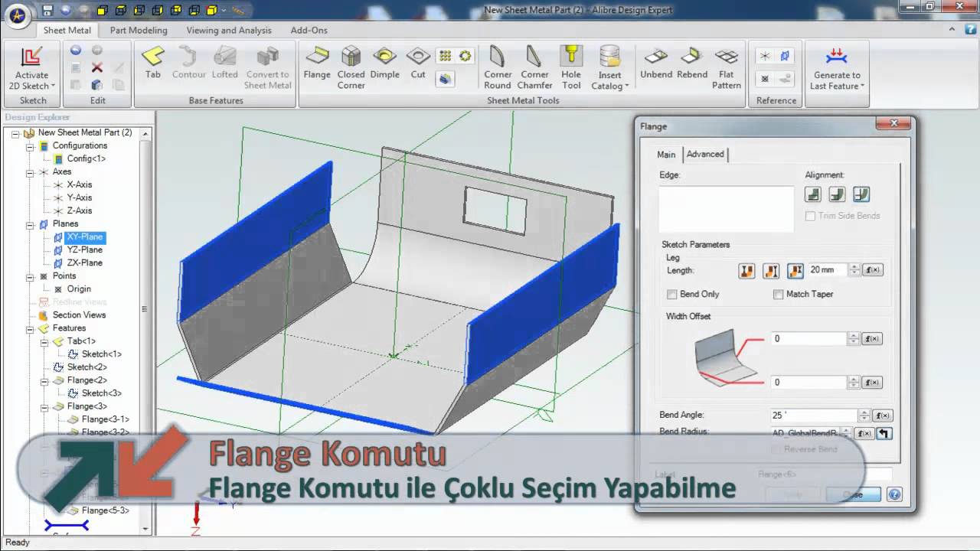Click f(x) button for lower Width Offset
This screenshot has height=551, width=980.
tap(873, 382)
